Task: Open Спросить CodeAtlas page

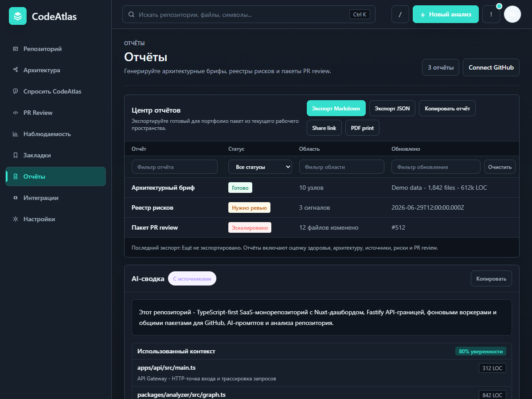Action: [56, 91]
